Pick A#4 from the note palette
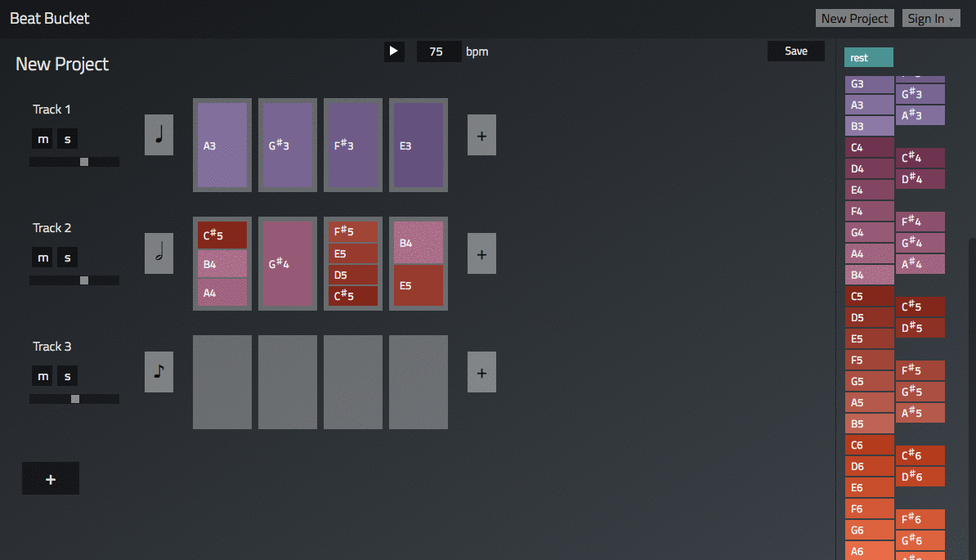Image resolution: width=976 pixels, height=560 pixels. coord(920,264)
